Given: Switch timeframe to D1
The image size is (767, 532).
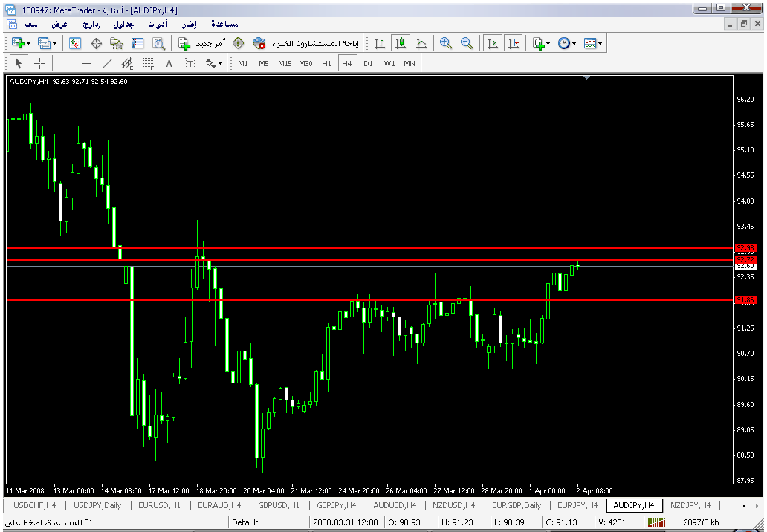Looking at the screenshot, I should pyautogui.click(x=368, y=64).
